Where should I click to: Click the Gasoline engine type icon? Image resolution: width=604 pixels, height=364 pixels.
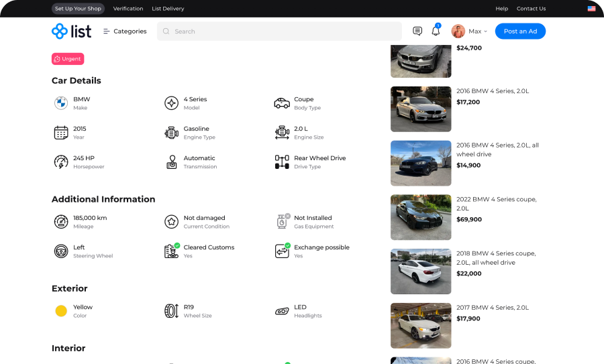pos(171,133)
